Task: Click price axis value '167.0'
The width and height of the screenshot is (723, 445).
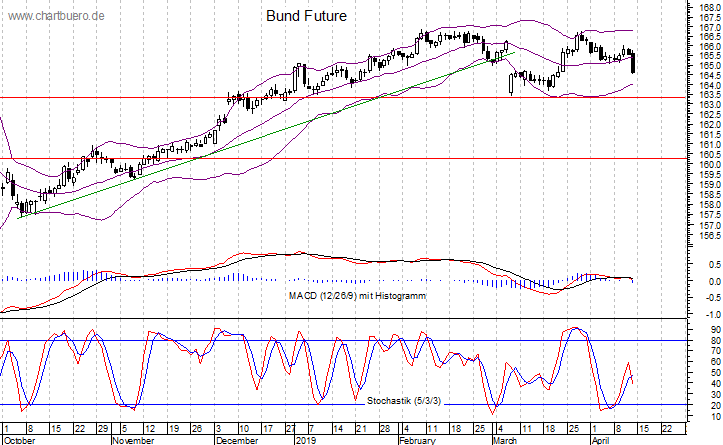Action: click(x=710, y=27)
